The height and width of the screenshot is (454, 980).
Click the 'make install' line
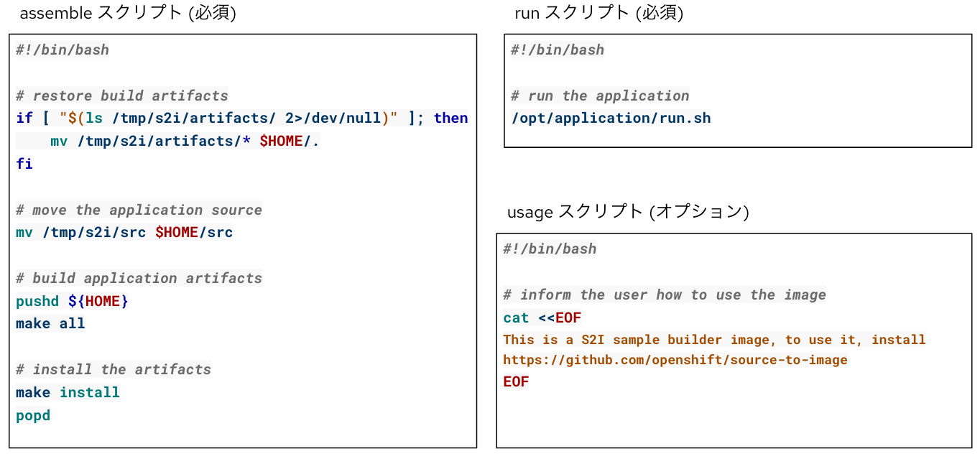pyautogui.click(x=68, y=392)
